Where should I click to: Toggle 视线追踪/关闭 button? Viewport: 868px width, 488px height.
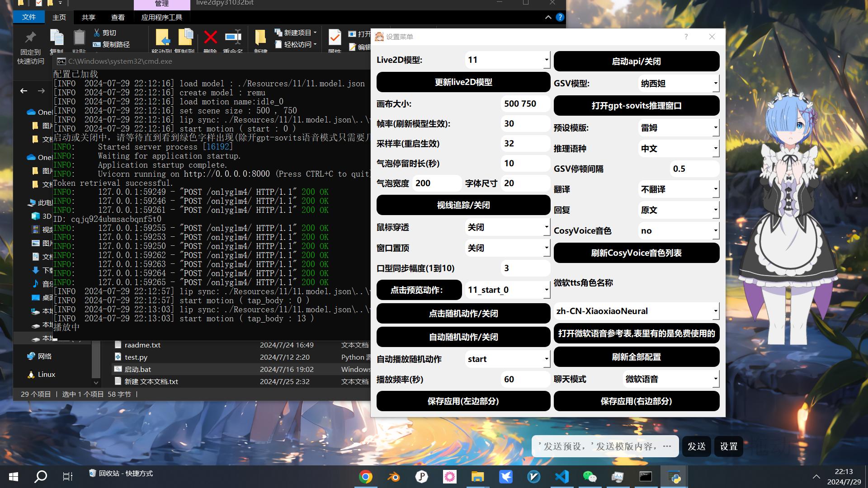point(463,205)
